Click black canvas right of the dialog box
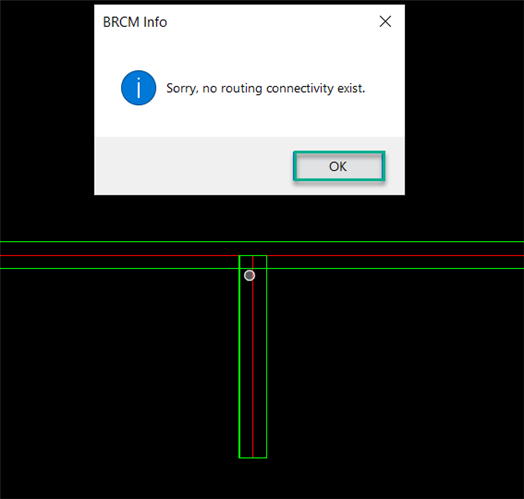Viewport: 524px width, 499px height. [x=465, y=100]
